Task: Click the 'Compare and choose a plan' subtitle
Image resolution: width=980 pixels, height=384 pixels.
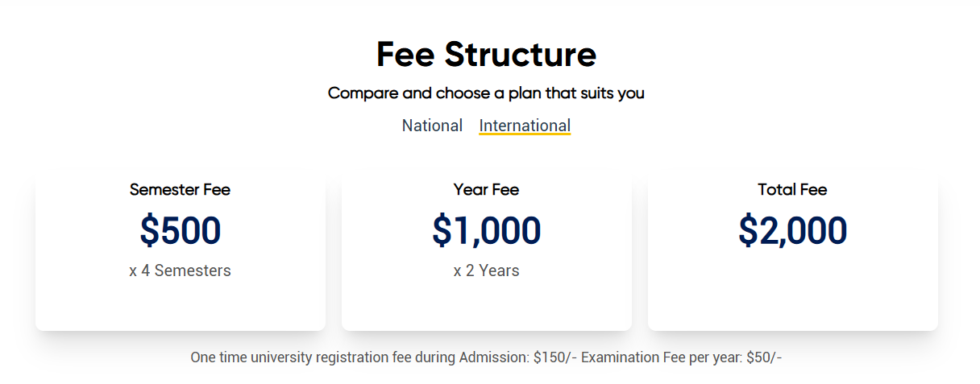Action: point(486,93)
